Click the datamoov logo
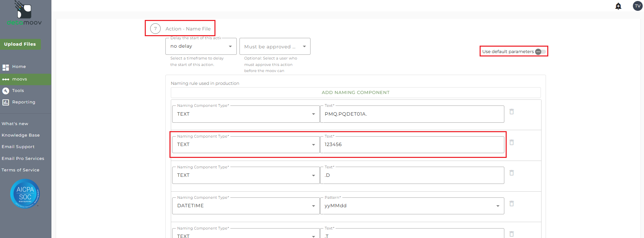Viewport: 644px width, 238px height. (24, 14)
